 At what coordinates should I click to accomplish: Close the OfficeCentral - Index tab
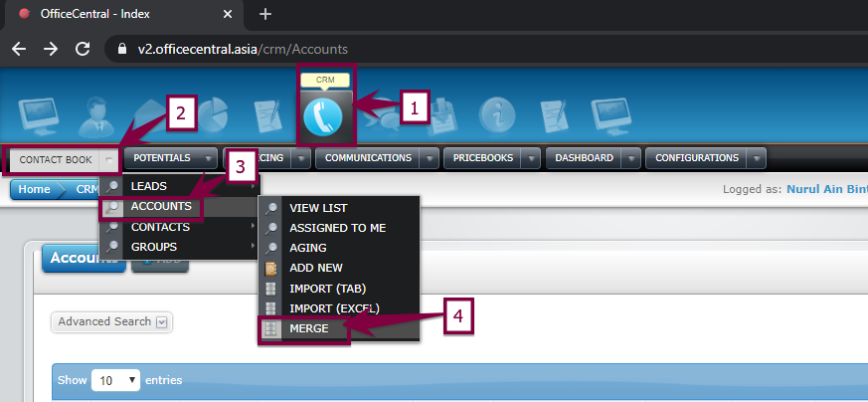point(227,14)
